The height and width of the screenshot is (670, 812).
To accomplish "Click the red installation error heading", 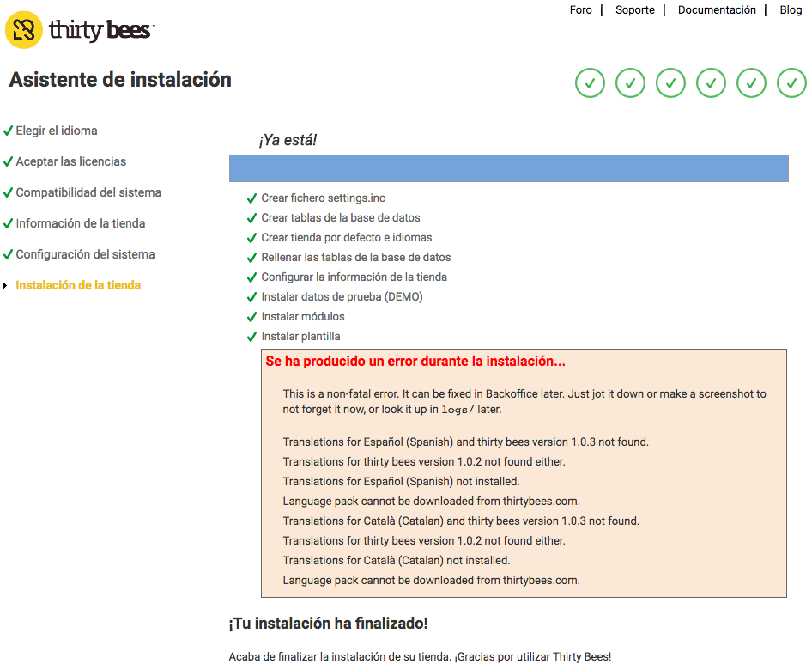I will (x=415, y=362).
